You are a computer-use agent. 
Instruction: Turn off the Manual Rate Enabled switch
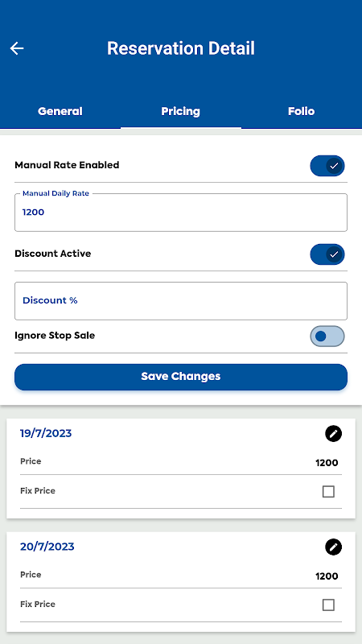(327, 166)
